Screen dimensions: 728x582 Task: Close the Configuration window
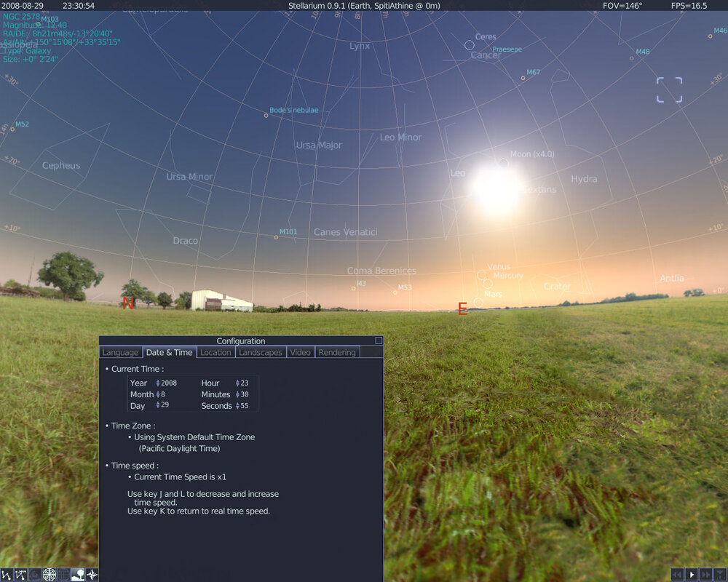point(379,340)
